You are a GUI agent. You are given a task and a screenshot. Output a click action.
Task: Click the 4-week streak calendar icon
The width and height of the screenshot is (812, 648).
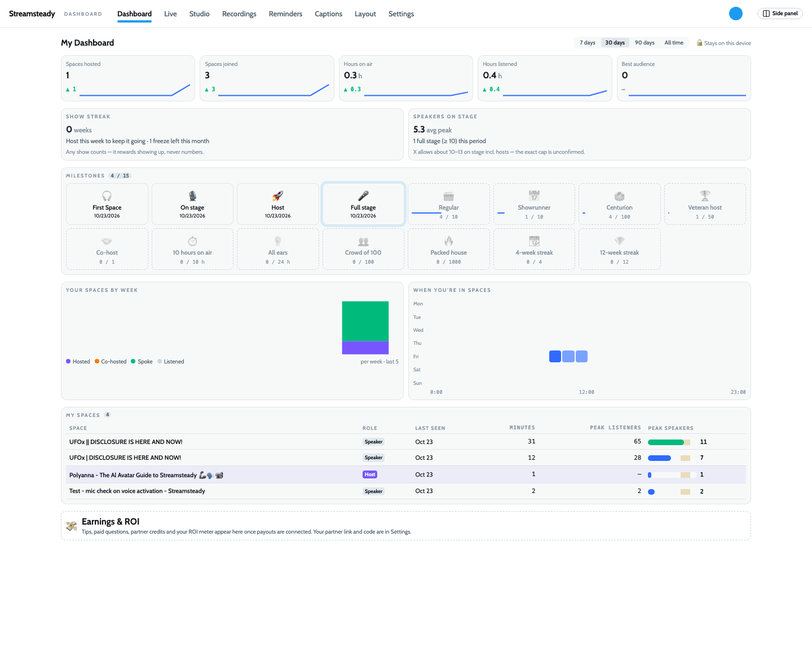tap(534, 241)
